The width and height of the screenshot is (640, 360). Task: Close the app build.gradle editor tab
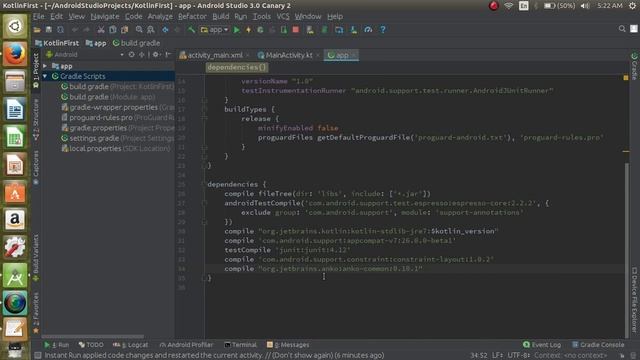click(354, 55)
